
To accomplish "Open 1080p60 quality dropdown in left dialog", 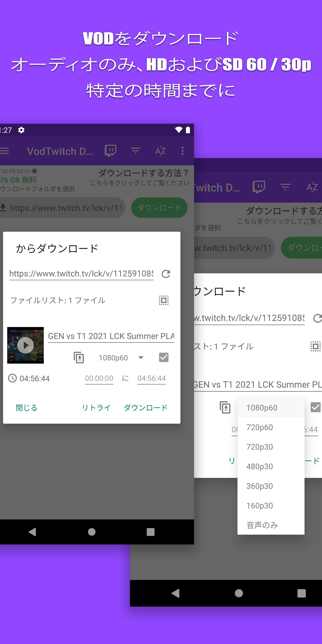I will 121,358.
